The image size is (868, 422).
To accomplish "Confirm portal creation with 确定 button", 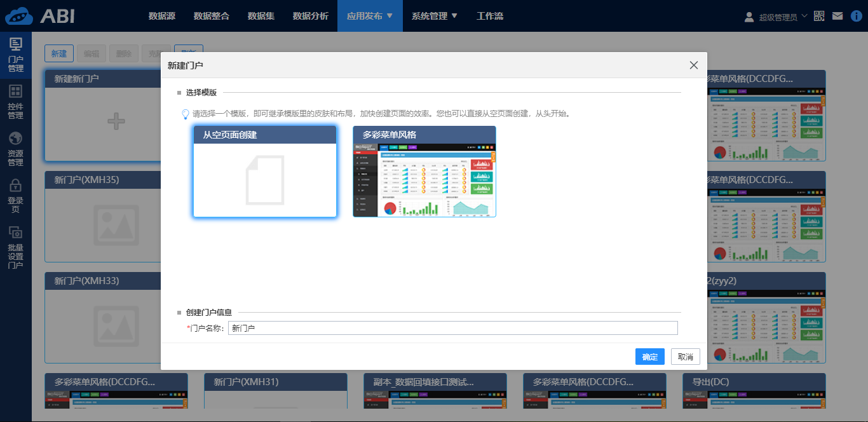I will 649,357.
